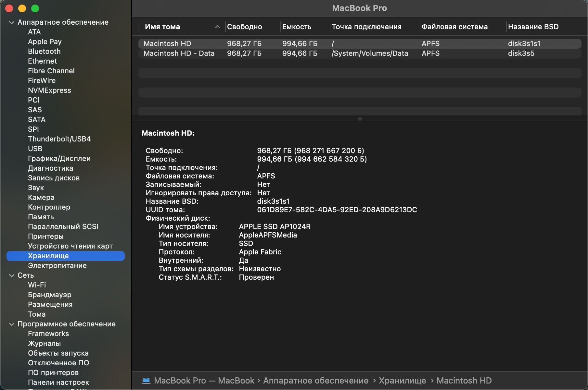Select Запись дисков item
The height and width of the screenshot is (390, 588).
tap(54, 178)
